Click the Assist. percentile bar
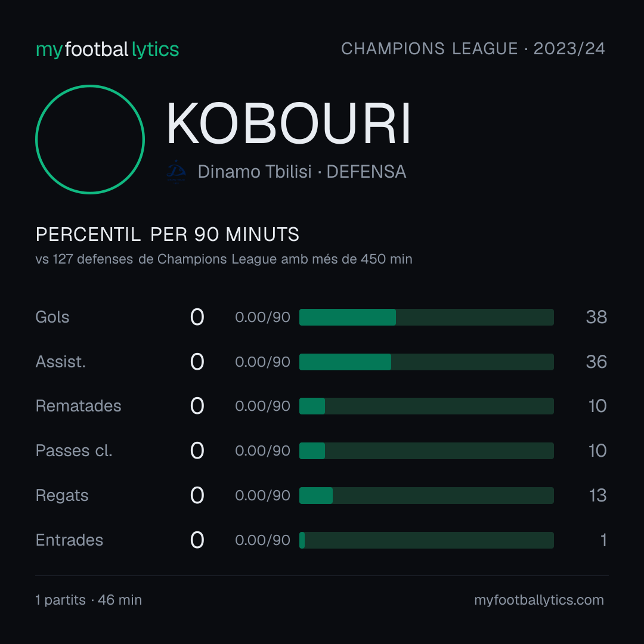Screen dimensions: 644x644 tap(426, 362)
